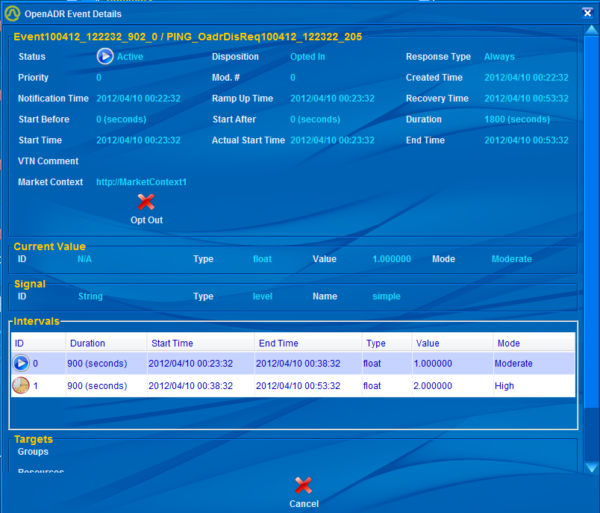
Task: Click the event title Event100412_122232_902_0
Action: tap(86, 37)
